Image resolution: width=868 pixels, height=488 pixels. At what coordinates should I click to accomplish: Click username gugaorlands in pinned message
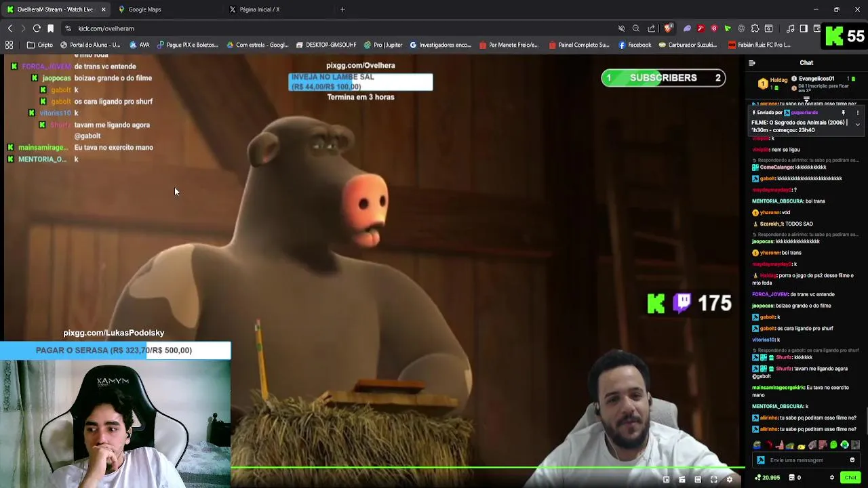(x=805, y=113)
